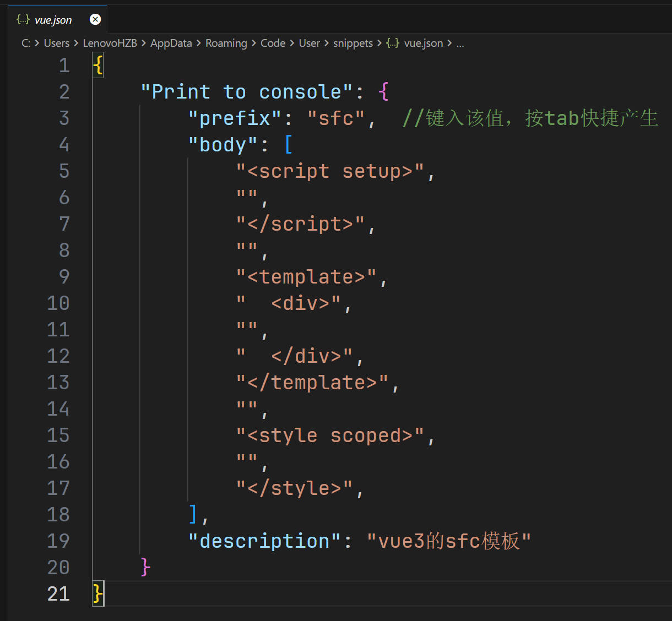672x621 pixels.
Task: Click the pink closing brace on line 20
Action: click(145, 568)
